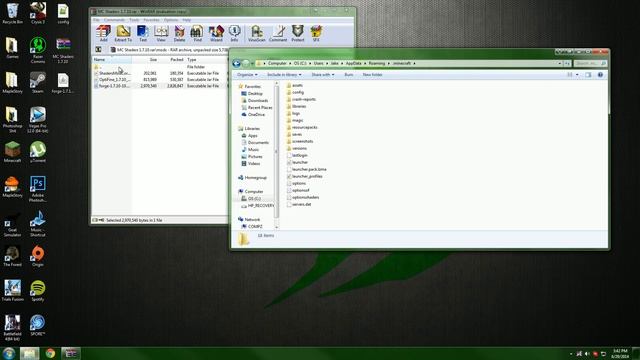Open the Include in library dropdown
This screenshot has width=640, height=360.
pos(284,75)
